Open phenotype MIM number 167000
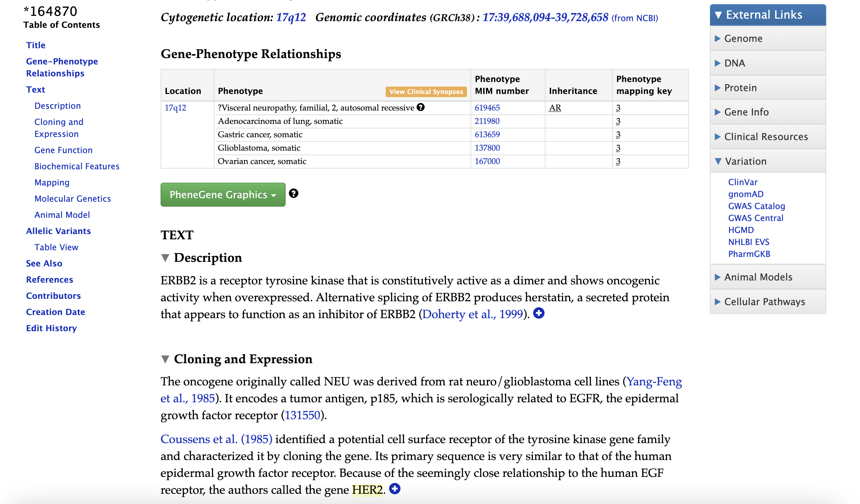This screenshot has height=504, width=860. [487, 161]
